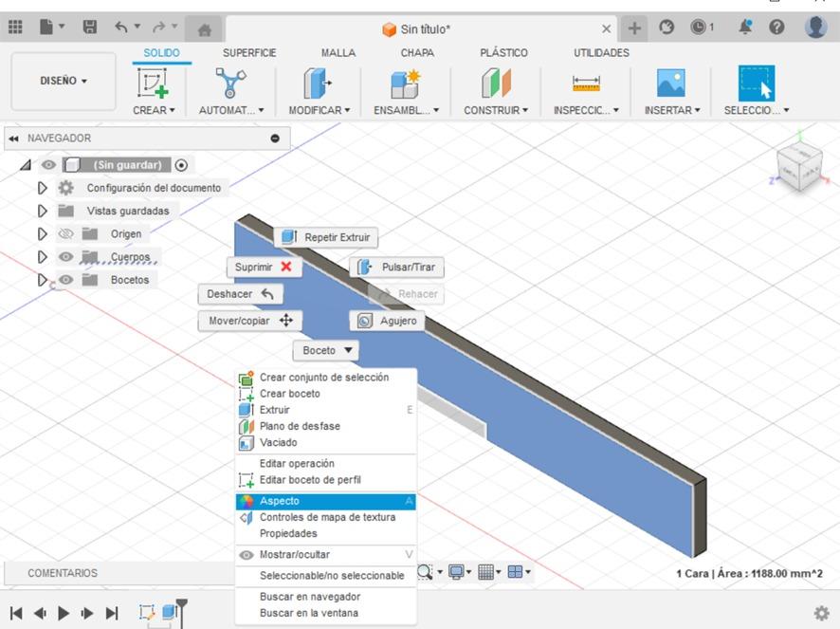Select the extrude feature in the timeline
This screenshot has height=629, width=840.
tap(170, 612)
